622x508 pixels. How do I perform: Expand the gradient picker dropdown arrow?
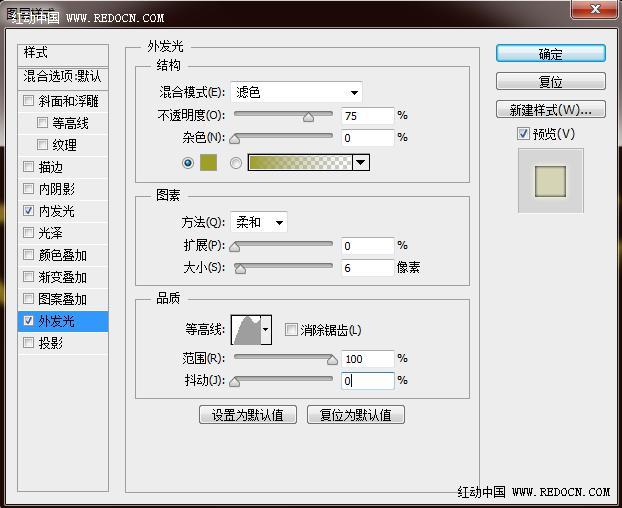(x=361, y=163)
